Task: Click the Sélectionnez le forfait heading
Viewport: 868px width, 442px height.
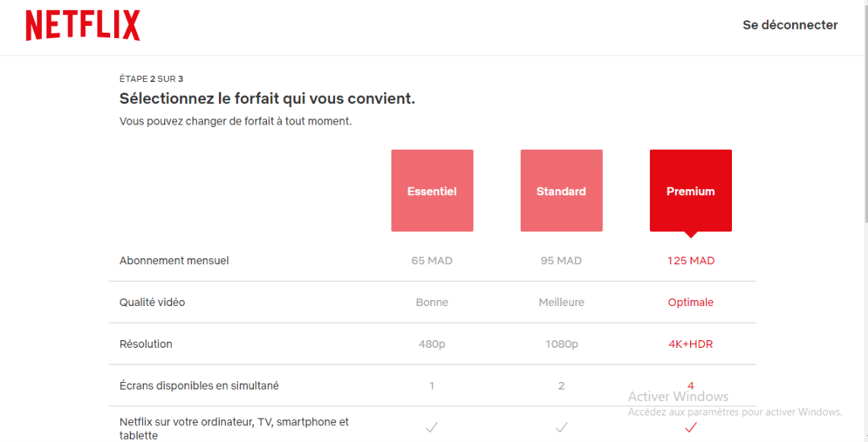Action: click(267, 99)
